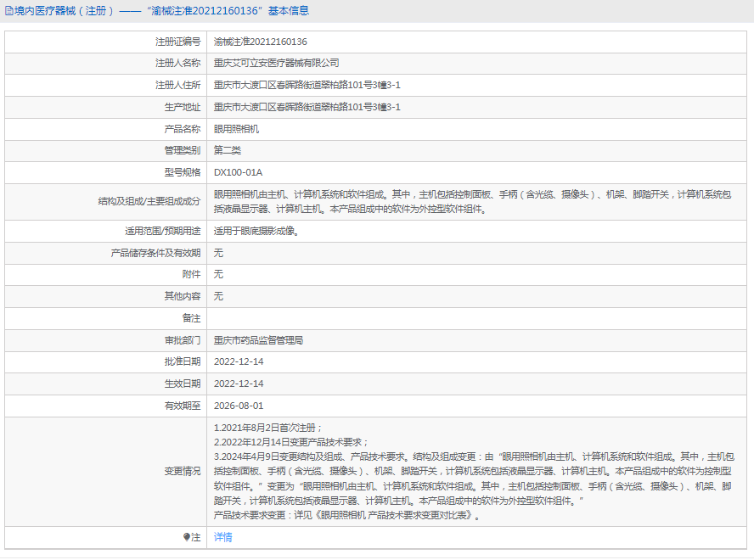The image size is (754, 560).
Task: Click the 批准日期 value 2022-12-14
Action: (x=239, y=362)
